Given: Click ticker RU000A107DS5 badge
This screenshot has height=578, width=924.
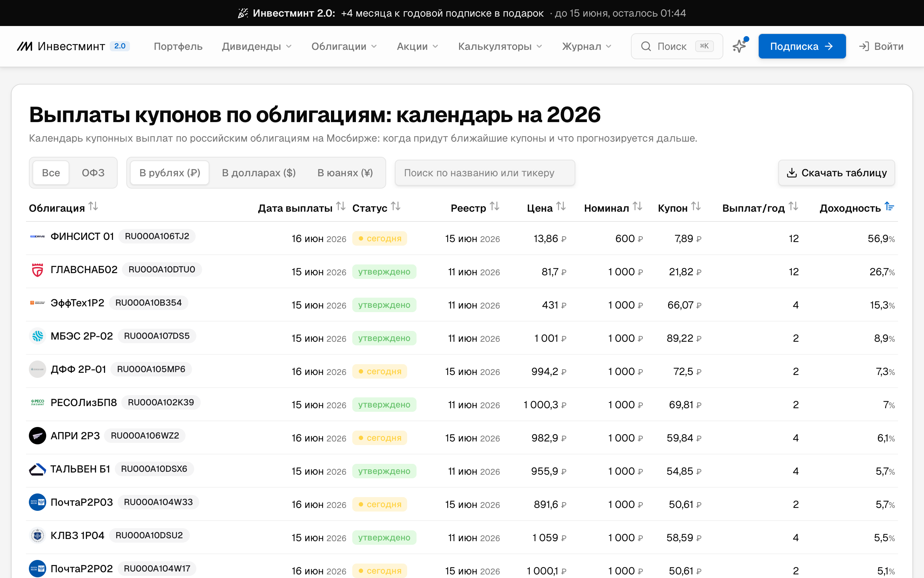Looking at the screenshot, I should pyautogui.click(x=157, y=336).
